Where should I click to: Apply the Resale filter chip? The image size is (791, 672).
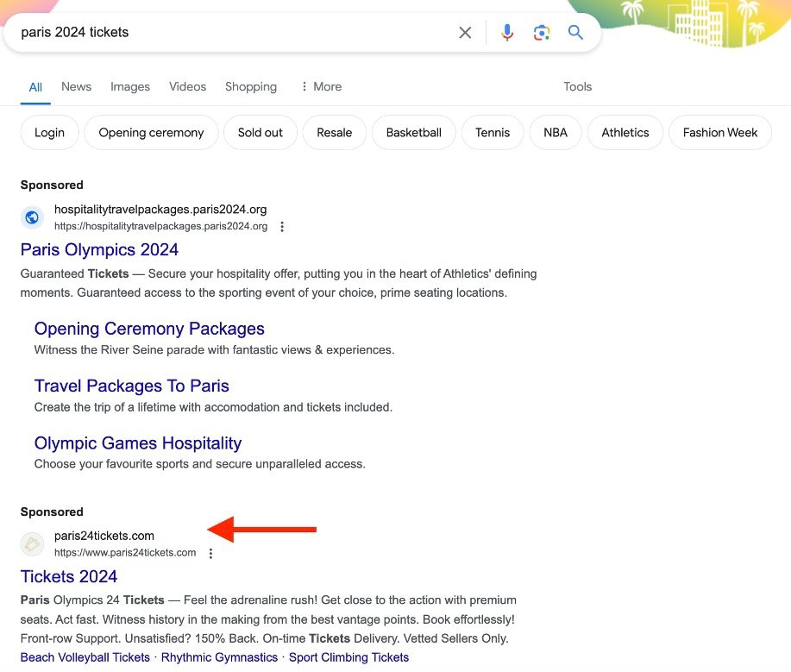(x=334, y=133)
